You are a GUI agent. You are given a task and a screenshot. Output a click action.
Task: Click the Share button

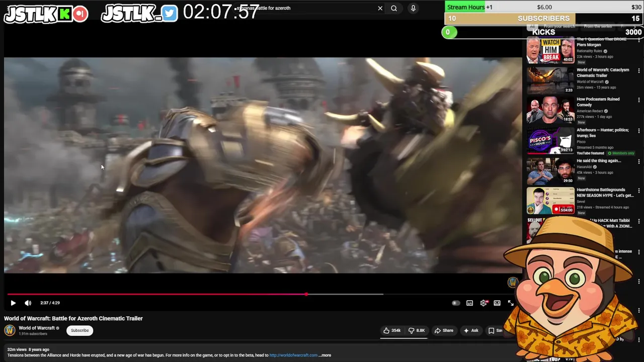(x=444, y=331)
